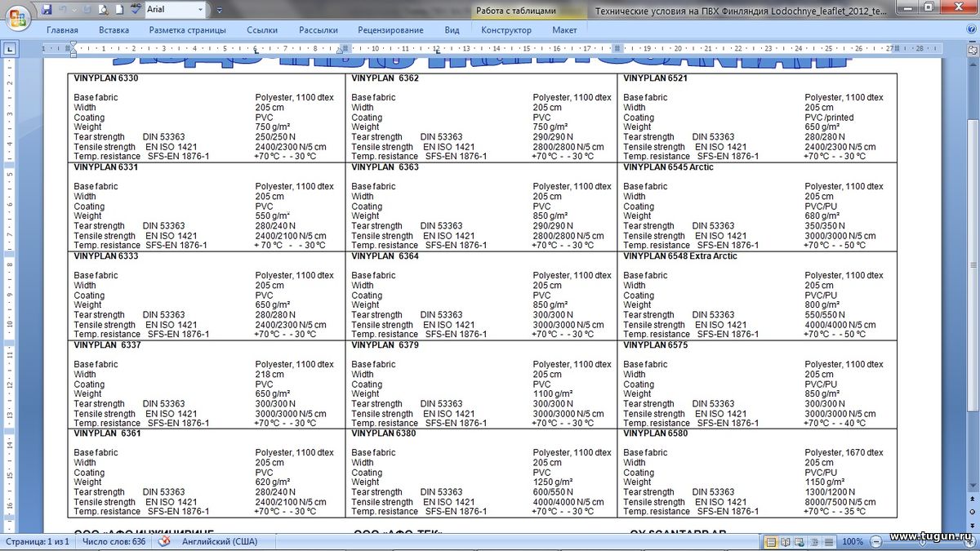Select the VINYPLAN 6361 heading text

tap(107, 433)
